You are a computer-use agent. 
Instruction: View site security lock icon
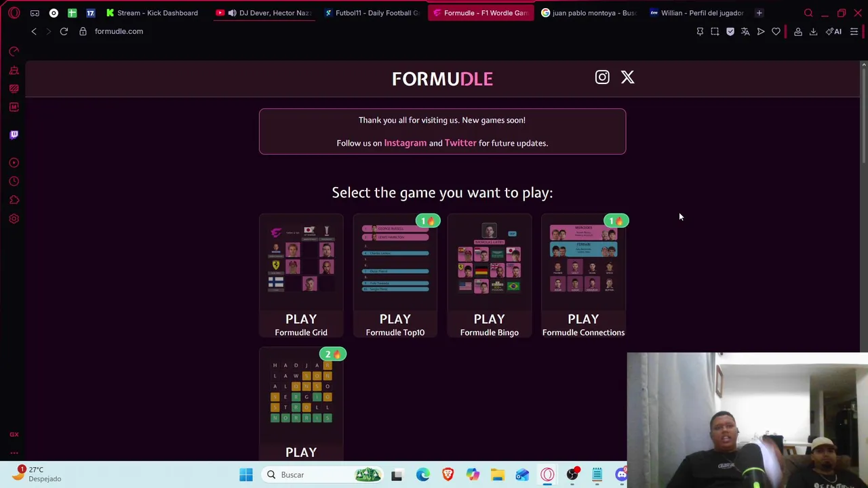pos(83,31)
